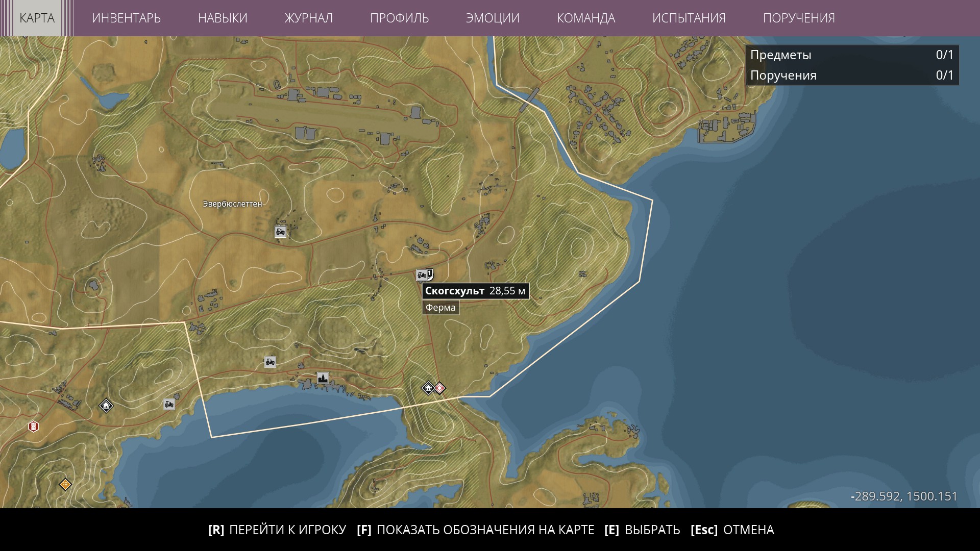Click the Скогсхульт 28,55 м tooltip
Screen dimensions: 980x551
[475, 291]
